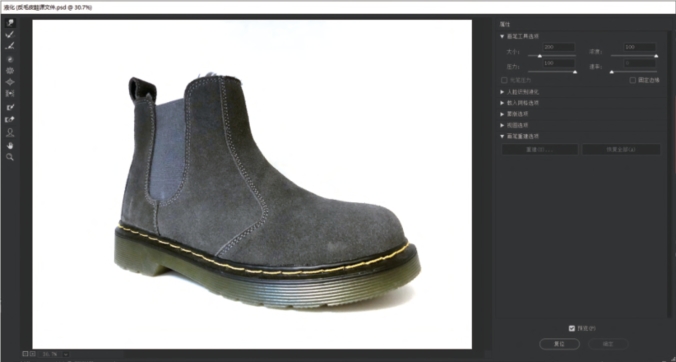This screenshot has width=676, height=362.
Task: Toggle the stylus pressure (光笔压力) checkbox
Action: tap(504, 80)
